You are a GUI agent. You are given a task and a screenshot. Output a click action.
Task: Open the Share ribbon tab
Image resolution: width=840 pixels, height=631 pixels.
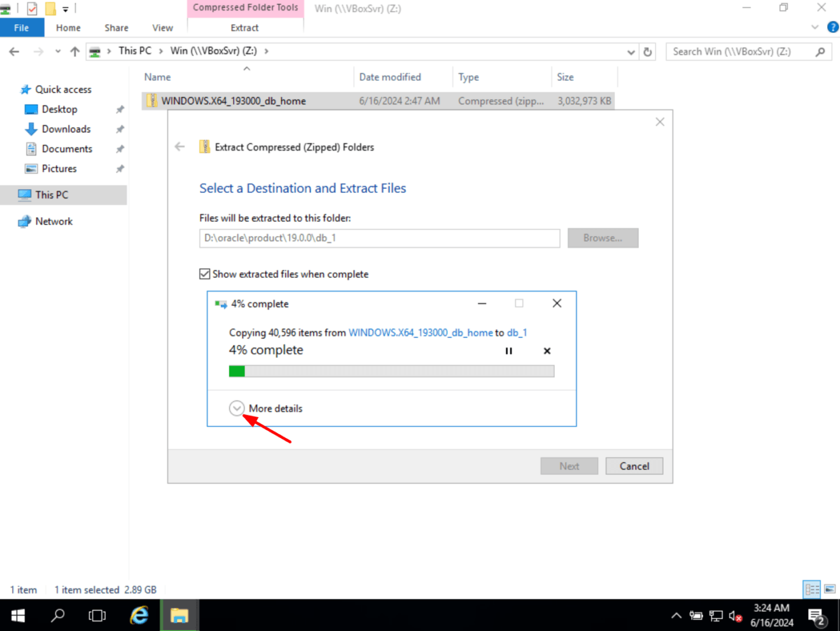click(x=116, y=27)
